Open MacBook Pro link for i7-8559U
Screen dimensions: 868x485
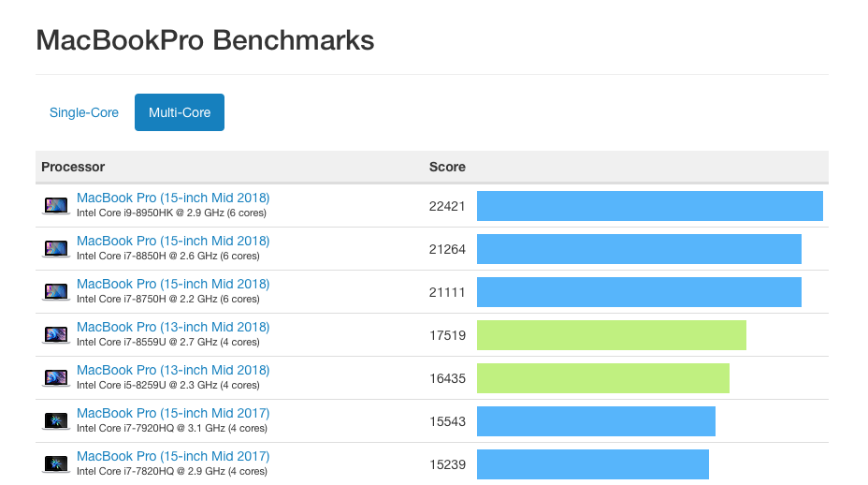point(173,327)
